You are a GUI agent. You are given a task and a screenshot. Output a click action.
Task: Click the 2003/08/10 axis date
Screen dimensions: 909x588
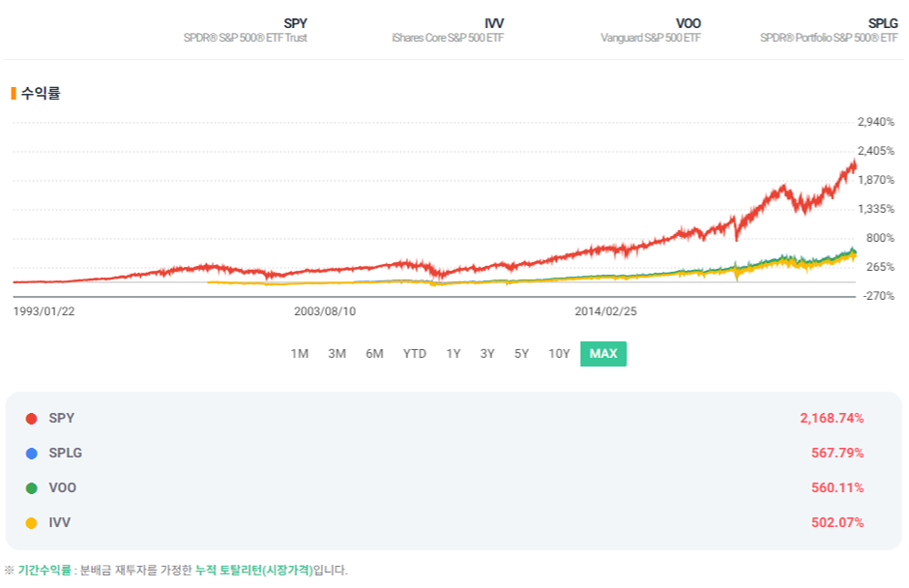325,311
